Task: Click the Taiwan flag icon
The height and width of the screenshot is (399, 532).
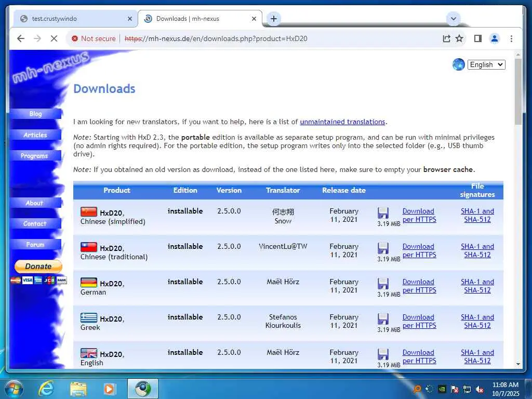Action: pyautogui.click(x=89, y=247)
